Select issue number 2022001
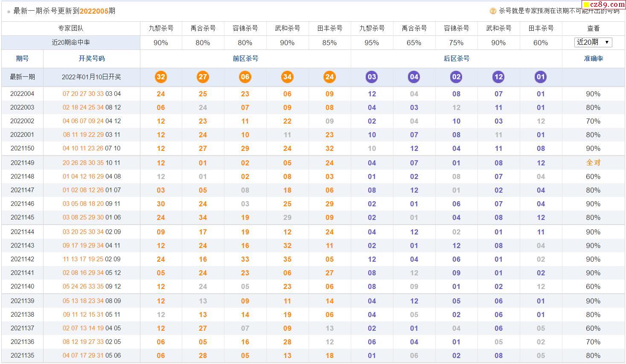This screenshot has height=364, width=626. pyautogui.click(x=22, y=135)
